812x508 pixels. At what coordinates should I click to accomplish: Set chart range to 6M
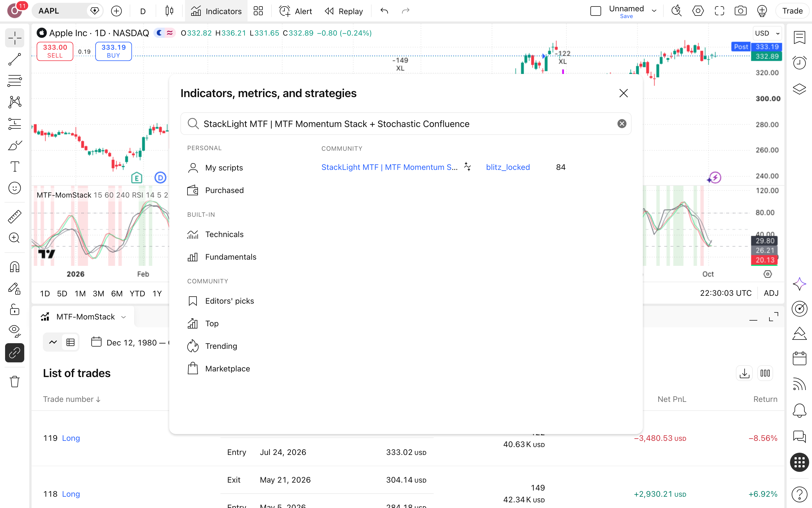click(117, 293)
